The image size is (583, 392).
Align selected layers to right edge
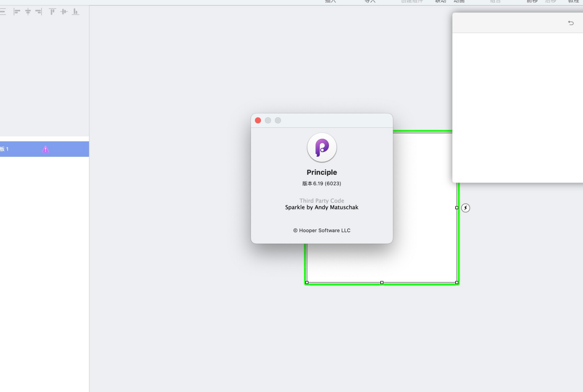coord(39,12)
